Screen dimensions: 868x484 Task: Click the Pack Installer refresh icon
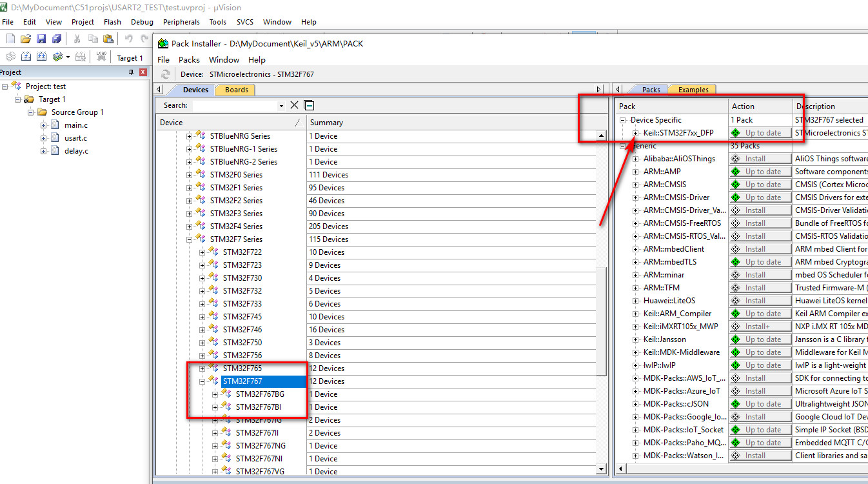click(166, 74)
